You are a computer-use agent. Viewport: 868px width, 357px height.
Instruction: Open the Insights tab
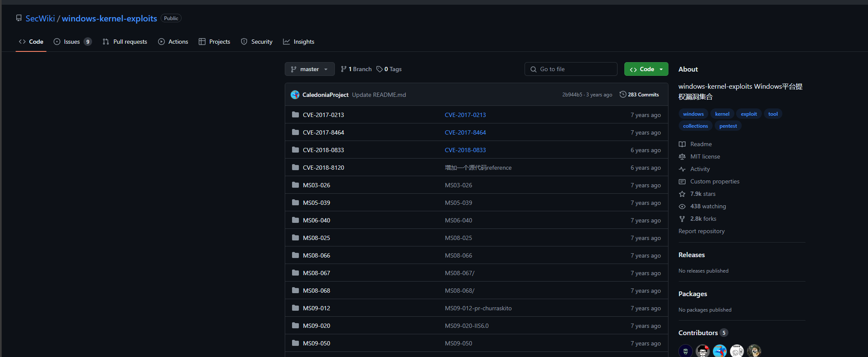click(x=298, y=42)
